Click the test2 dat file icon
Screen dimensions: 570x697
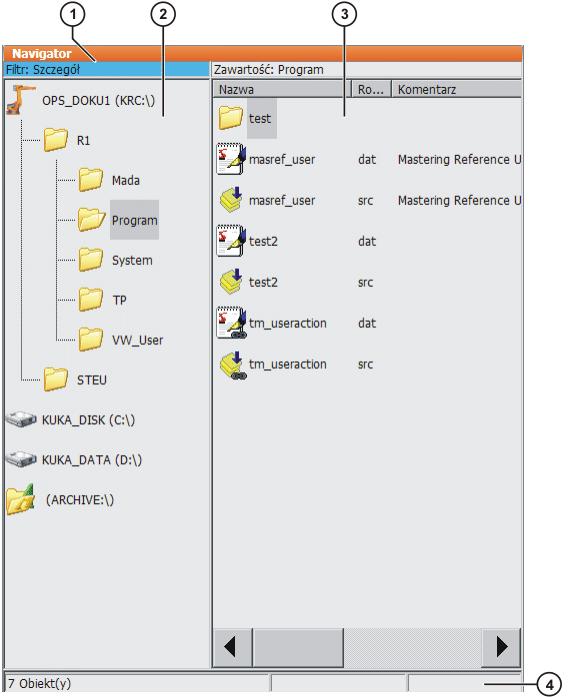[231, 240]
